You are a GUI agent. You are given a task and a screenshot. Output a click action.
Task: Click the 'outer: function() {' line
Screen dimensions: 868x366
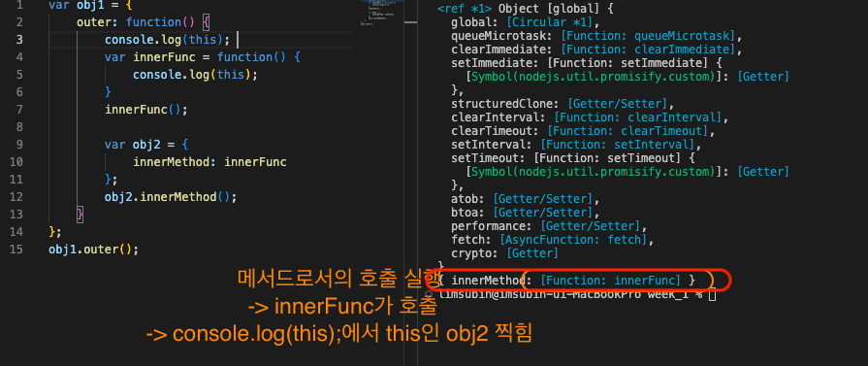[144, 22]
